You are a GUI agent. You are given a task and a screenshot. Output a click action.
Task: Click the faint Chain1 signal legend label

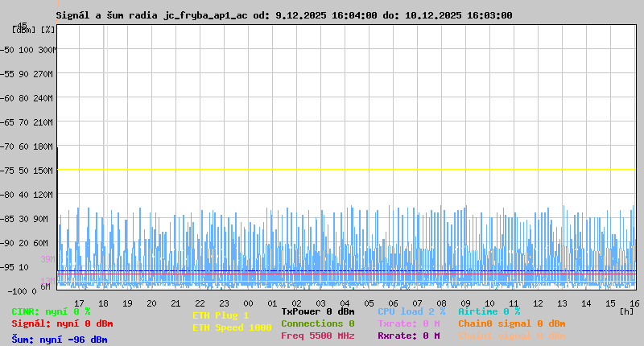[x=511, y=336]
